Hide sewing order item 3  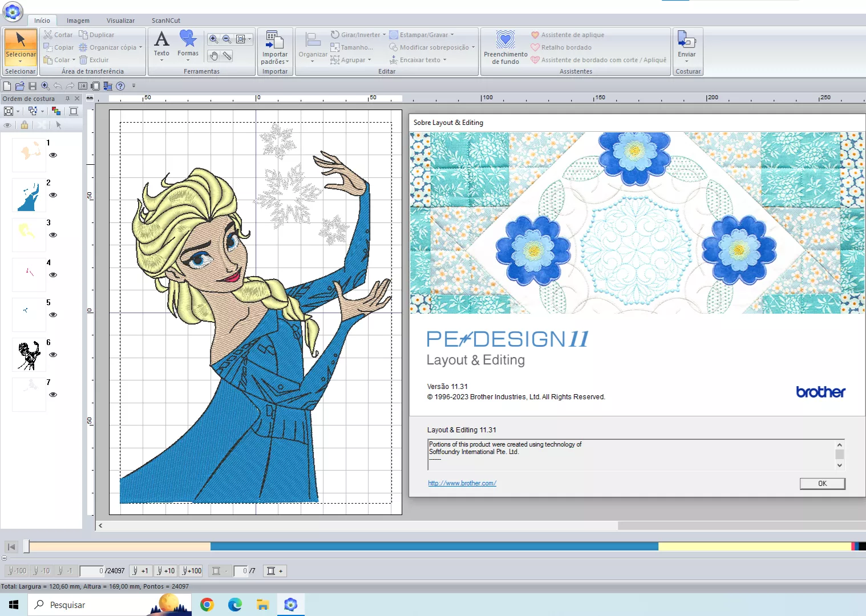pos(53,235)
